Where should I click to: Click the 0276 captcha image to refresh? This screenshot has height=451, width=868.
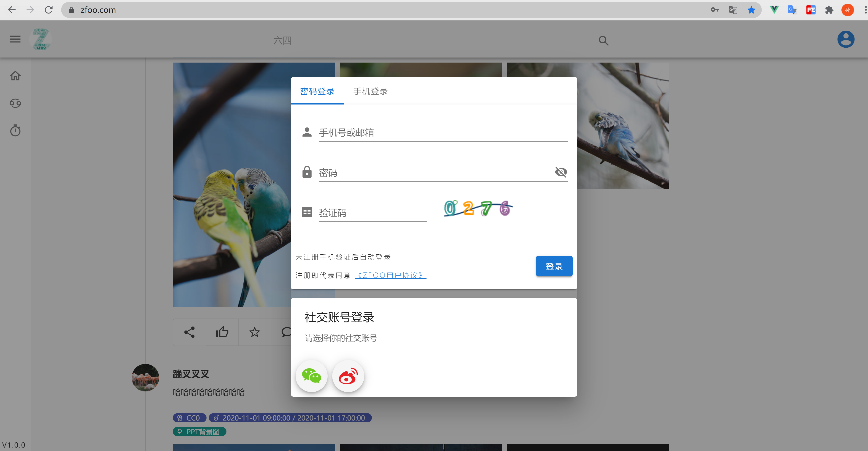[x=477, y=209]
